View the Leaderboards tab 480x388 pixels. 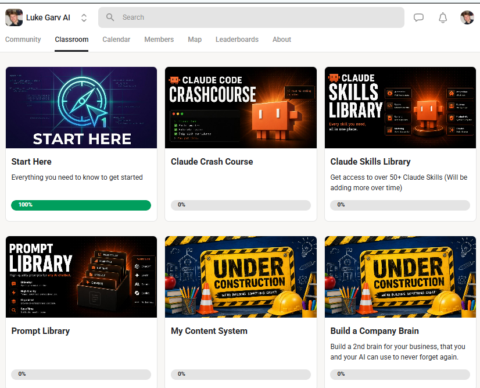(237, 39)
